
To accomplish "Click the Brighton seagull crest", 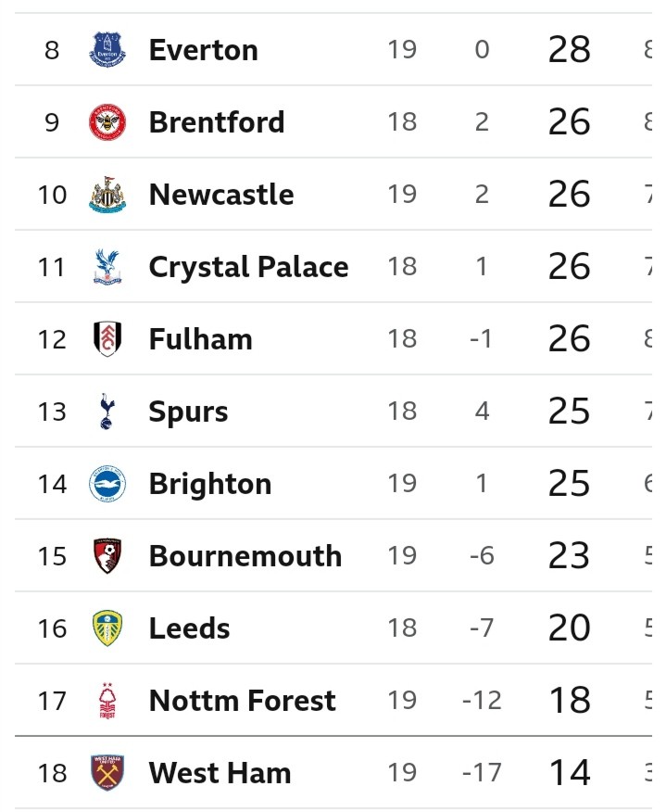I will 107,484.
